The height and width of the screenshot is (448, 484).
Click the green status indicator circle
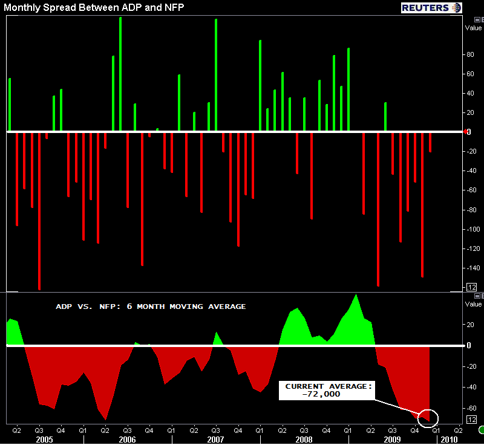pyautogui.click(x=481, y=430)
